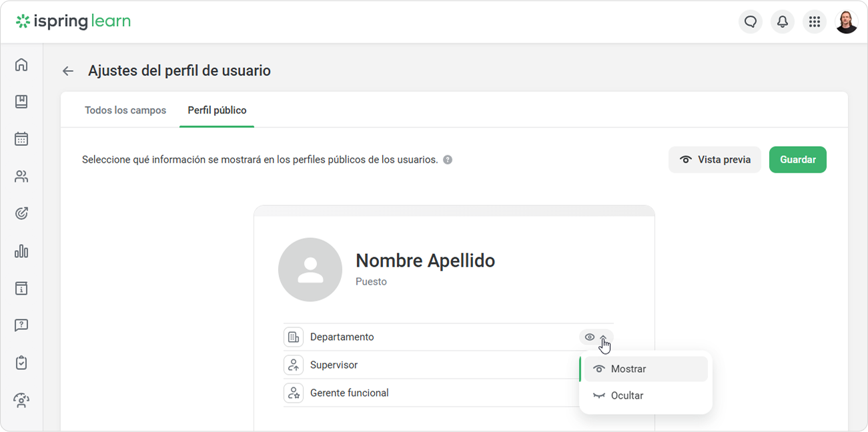Click the help question mark tooltip icon
Image resolution: width=868 pixels, height=432 pixels.
click(448, 160)
